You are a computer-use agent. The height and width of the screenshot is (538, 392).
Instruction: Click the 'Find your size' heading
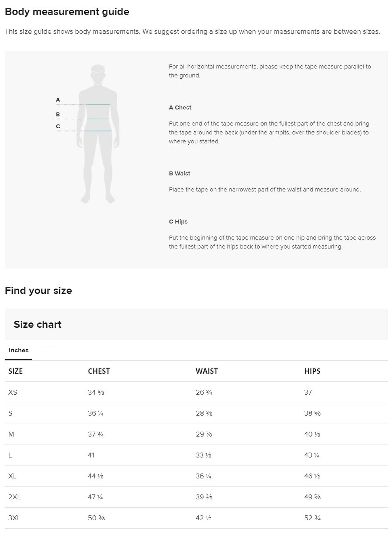pos(38,291)
